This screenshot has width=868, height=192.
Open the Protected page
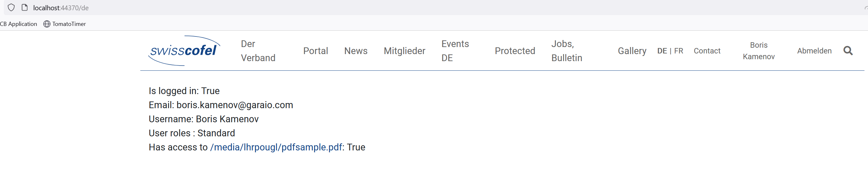click(x=515, y=51)
